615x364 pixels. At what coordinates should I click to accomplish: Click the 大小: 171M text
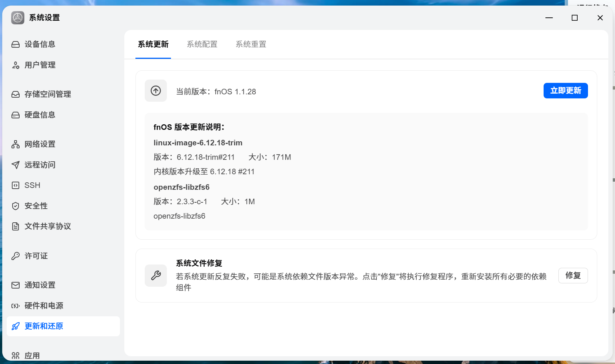270,157
